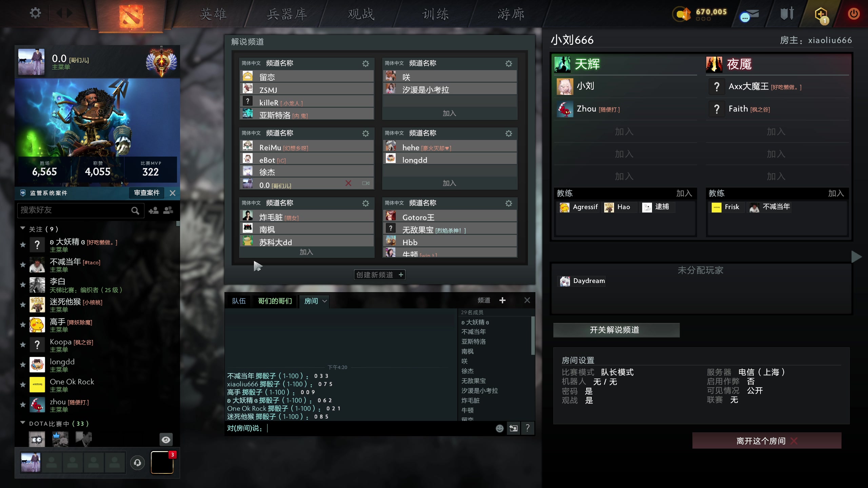
Task: Open the voice headset party icon
Action: pyautogui.click(x=137, y=463)
